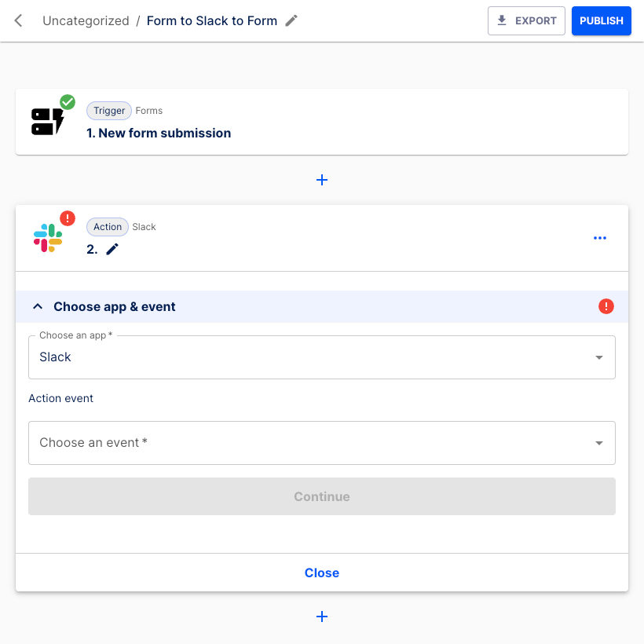Open the Choose an app dropdown
This screenshot has height=644, width=644.
pyautogui.click(x=321, y=357)
